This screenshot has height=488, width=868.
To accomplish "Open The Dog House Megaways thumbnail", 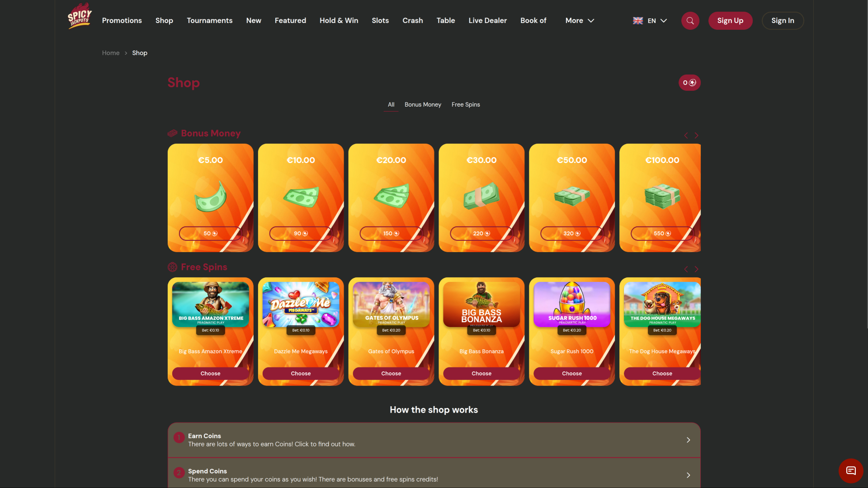I will click(x=662, y=305).
